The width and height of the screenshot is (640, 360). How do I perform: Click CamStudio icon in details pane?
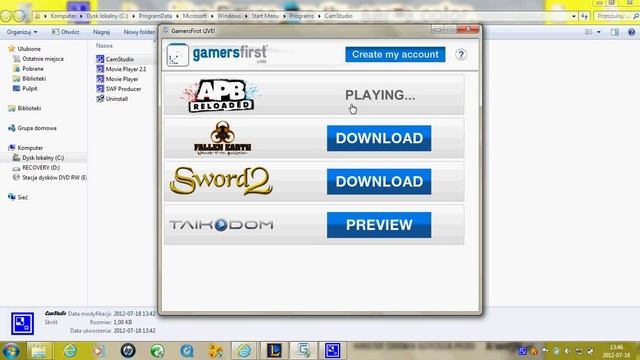tap(22, 323)
